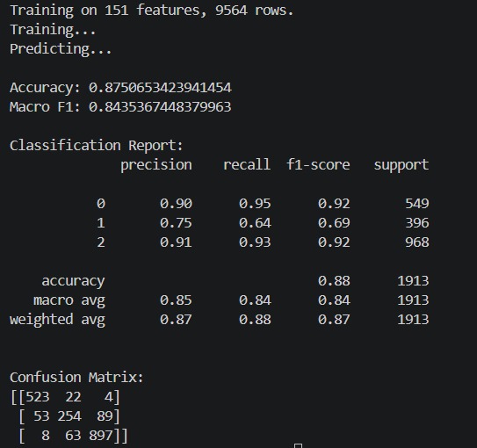Click the confusion matrix value 523
Screen dimensions: 477x448
38,397
